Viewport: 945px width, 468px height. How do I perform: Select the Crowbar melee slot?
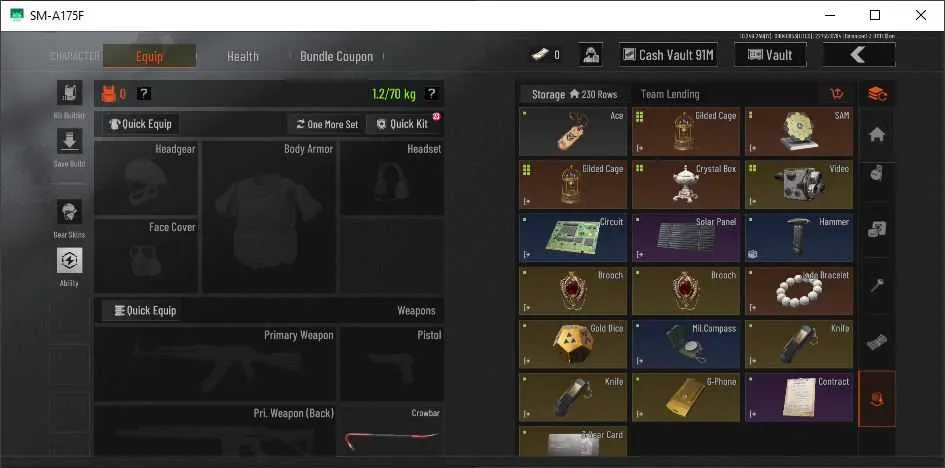coord(392,430)
